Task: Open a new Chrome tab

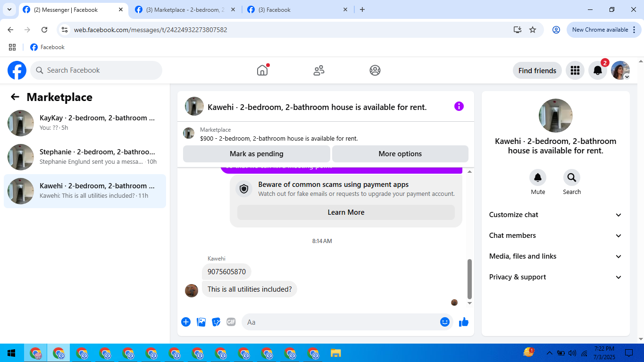Action: point(362,9)
